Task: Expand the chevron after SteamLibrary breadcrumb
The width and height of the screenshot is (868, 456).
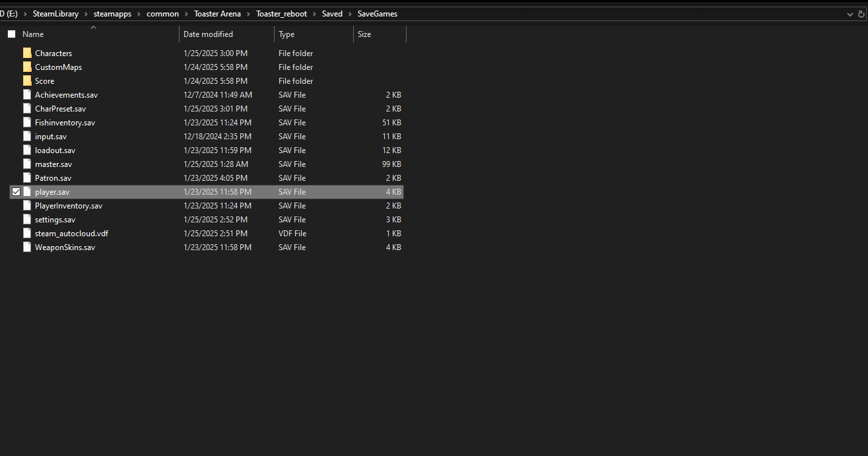Action: [x=86, y=14]
